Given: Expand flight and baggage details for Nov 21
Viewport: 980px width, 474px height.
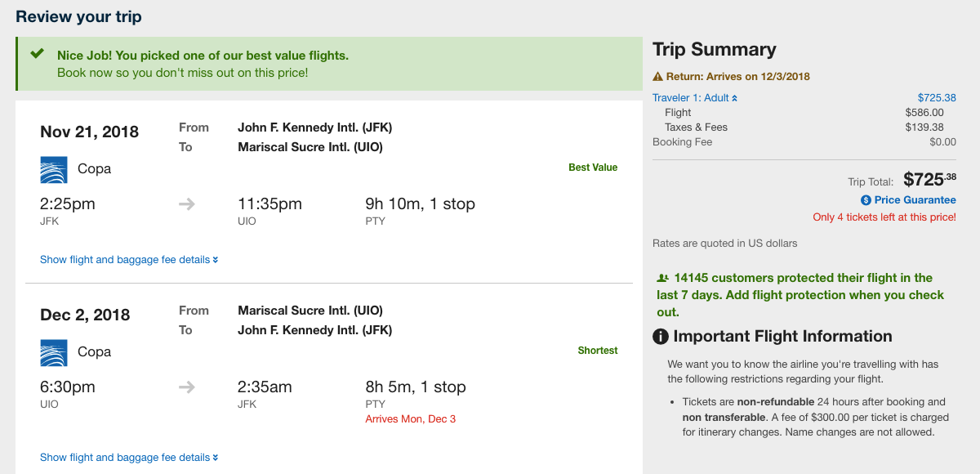Looking at the screenshot, I should (x=129, y=260).
